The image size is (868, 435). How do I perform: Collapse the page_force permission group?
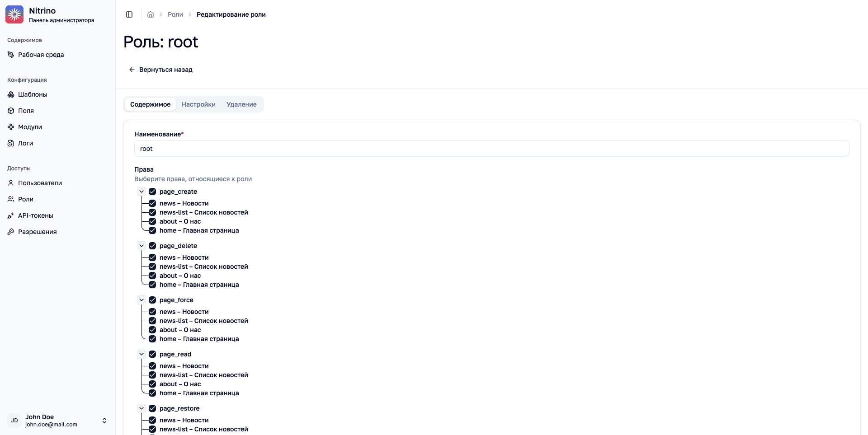[x=142, y=300]
